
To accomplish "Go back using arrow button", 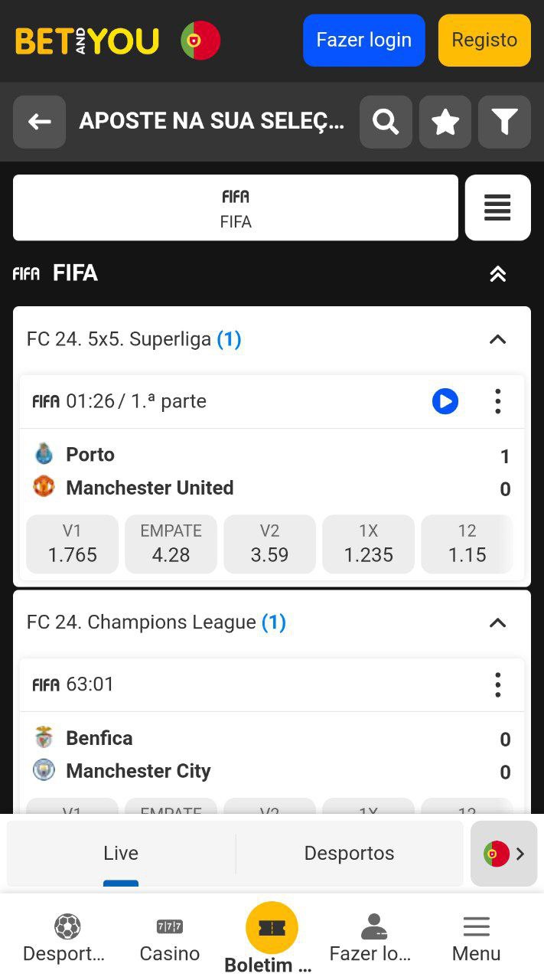I will (x=40, y=122).
